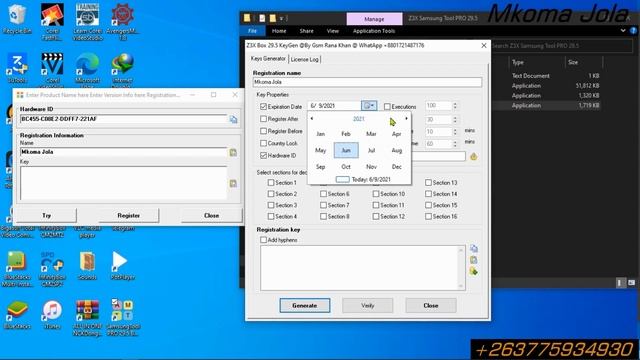Select the Keys Generator tab
This screenshot has height=360, width=640.
tap(268, 59)
